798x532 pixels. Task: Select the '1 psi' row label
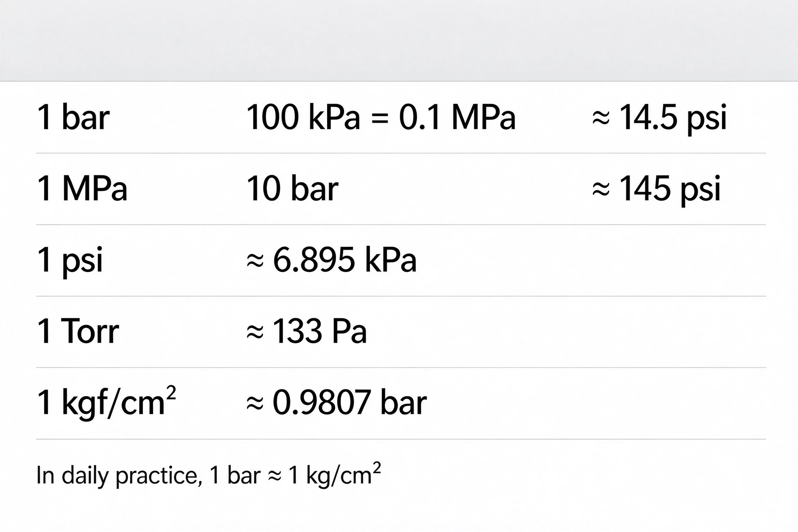click(70, 262)
